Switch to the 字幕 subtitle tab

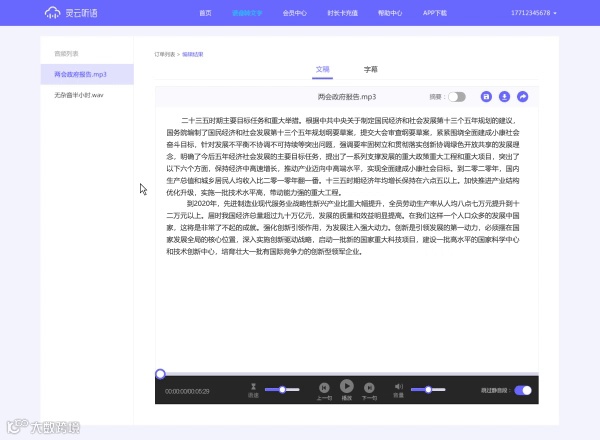coord(370,69)
